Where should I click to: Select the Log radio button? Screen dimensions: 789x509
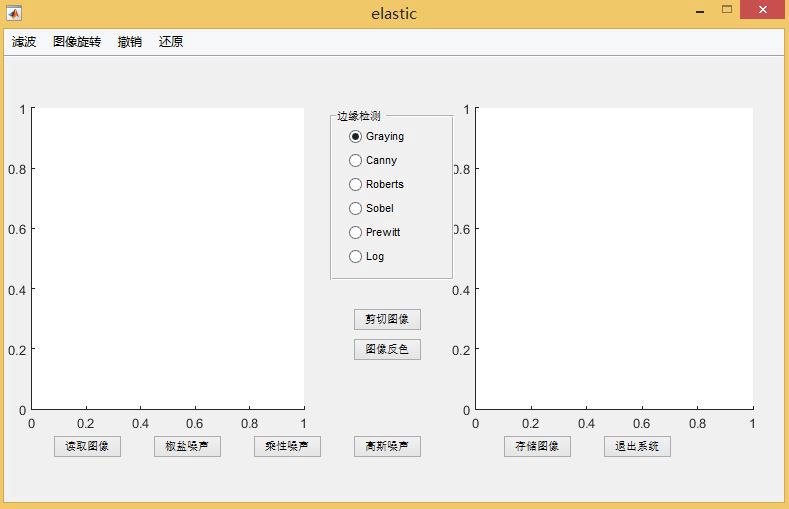pos(366,257)
